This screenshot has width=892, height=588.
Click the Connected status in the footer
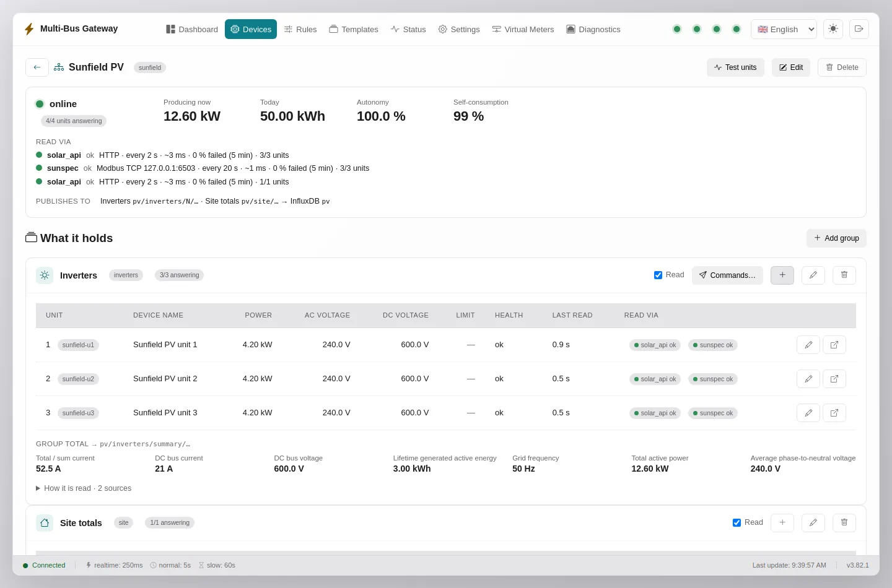[44, 565]
